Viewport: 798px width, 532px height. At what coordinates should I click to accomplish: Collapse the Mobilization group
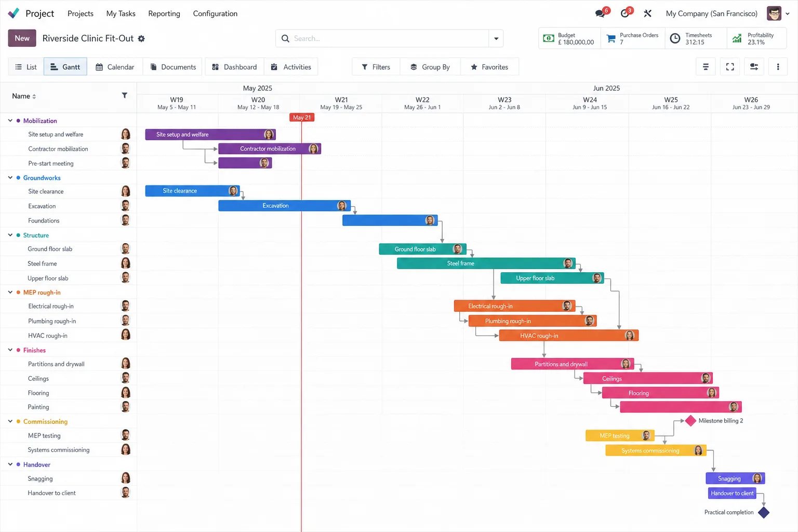tap(10, 121)
